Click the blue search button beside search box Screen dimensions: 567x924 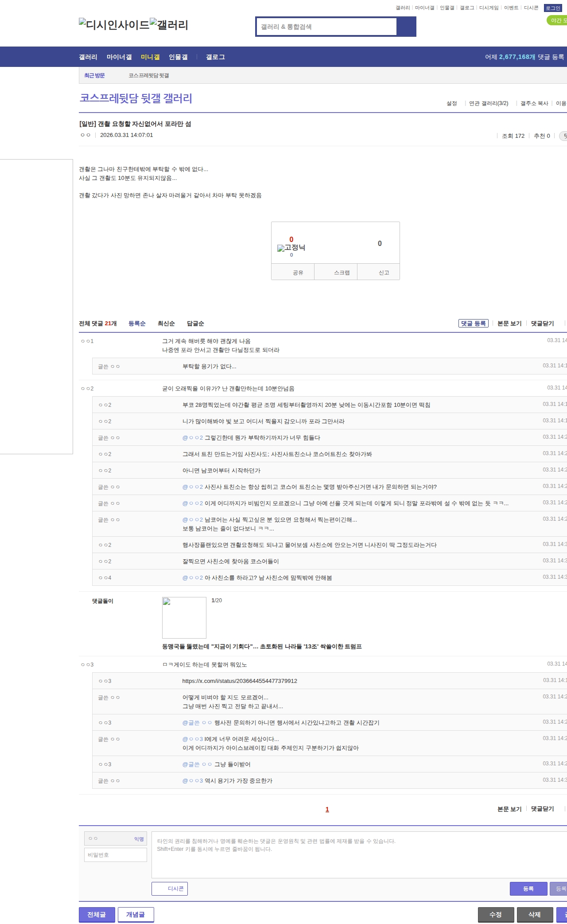tap(406, 27)
